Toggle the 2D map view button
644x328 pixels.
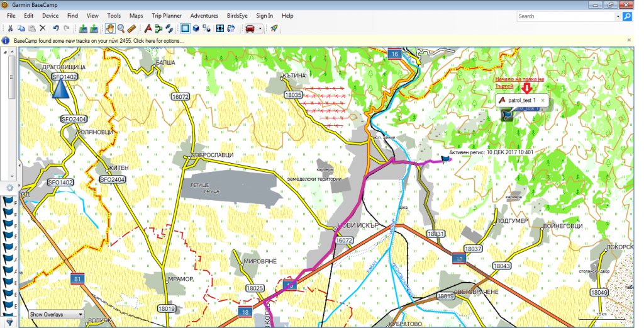pyautogui.click(x=185, y=28)
